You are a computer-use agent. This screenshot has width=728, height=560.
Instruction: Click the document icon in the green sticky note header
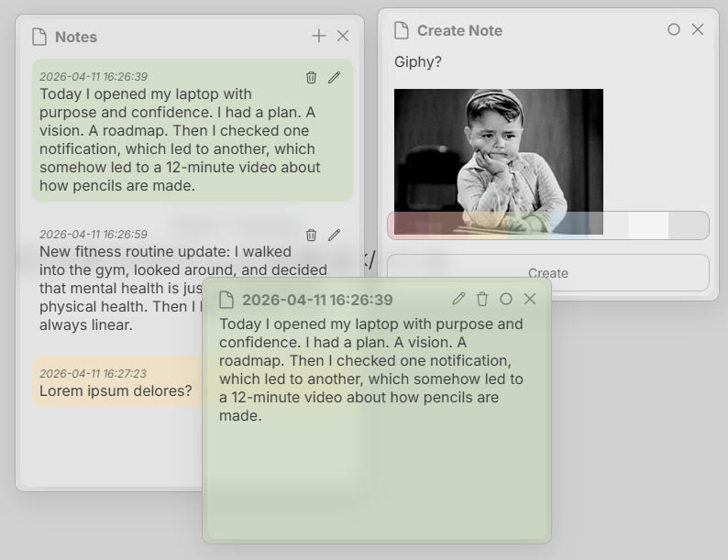pos(226,300)
